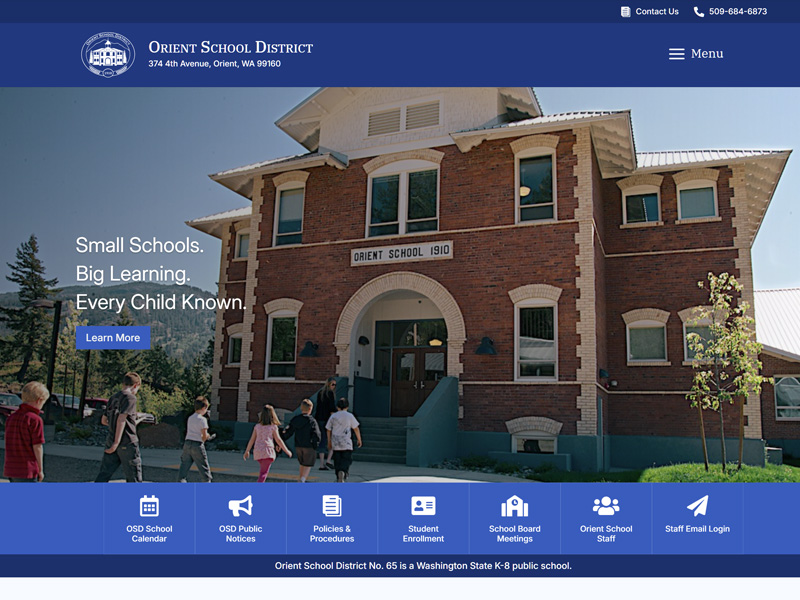Click the OSD Public Notices label
Viewport: 800px width, 600px height.
click(x=240, y=534)
